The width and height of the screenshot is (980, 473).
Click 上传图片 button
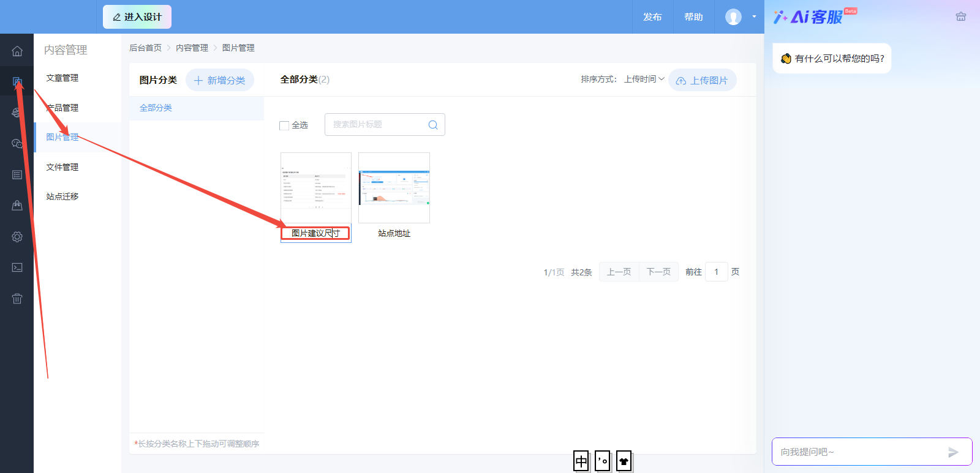(703, 80)
